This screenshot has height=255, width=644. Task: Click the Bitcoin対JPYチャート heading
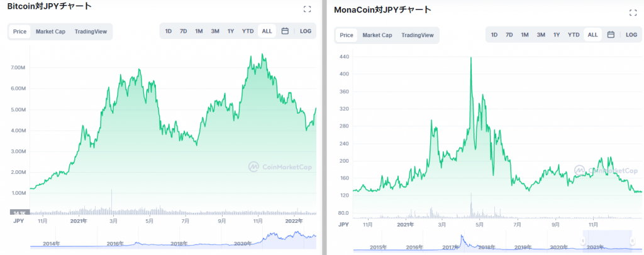pos(49,6)
